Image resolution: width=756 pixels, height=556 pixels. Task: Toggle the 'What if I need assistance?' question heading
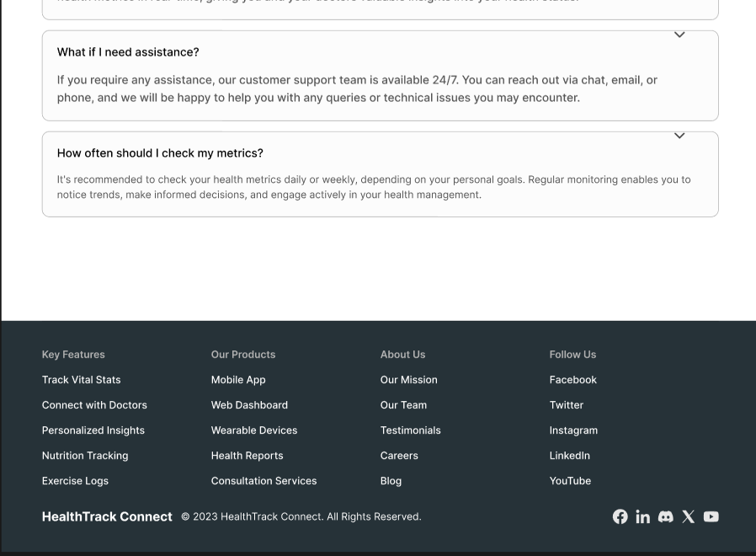[128, 52]
